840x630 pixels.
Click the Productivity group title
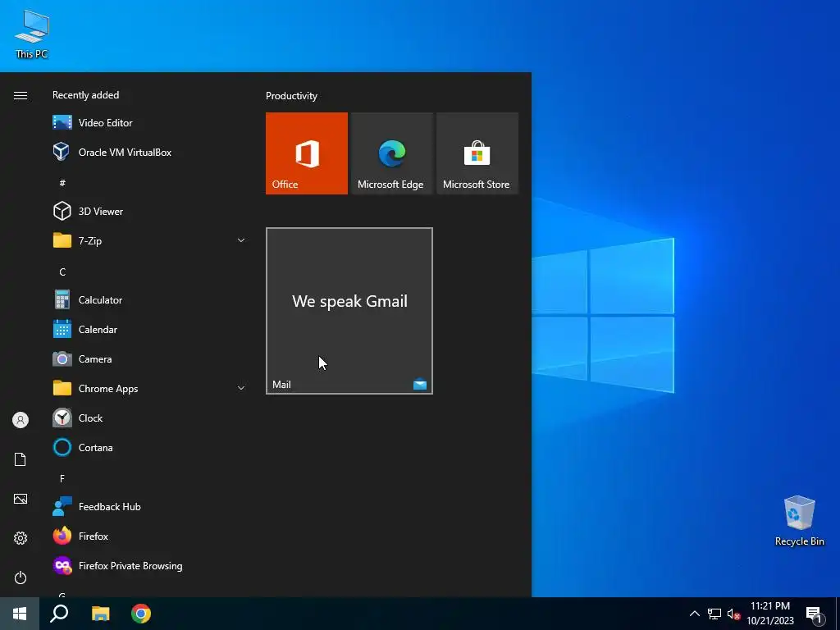291,96
